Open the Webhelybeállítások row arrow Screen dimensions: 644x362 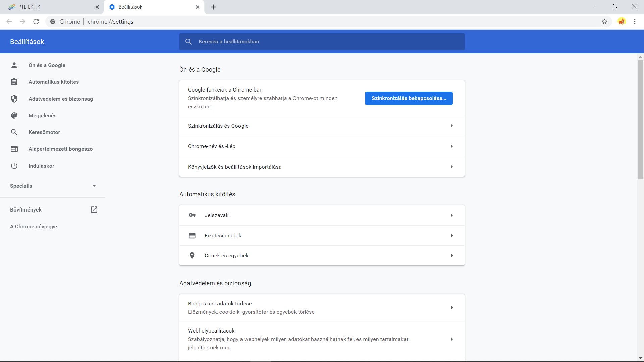(452, 339)
